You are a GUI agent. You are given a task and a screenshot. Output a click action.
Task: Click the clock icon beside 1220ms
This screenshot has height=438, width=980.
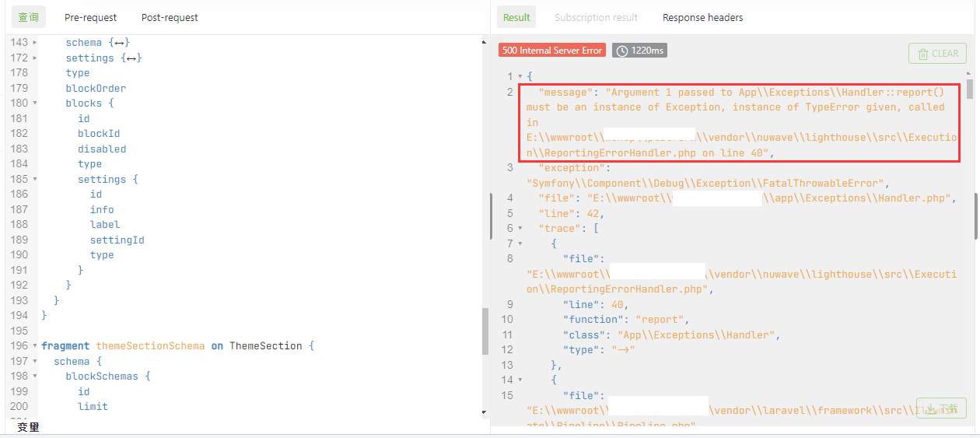coord(622,51)
